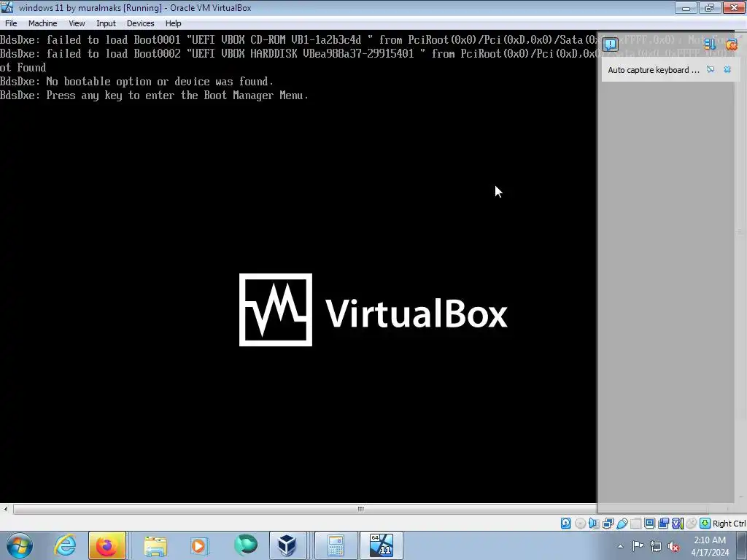Click the No bootable option message line

click(136, 82)
